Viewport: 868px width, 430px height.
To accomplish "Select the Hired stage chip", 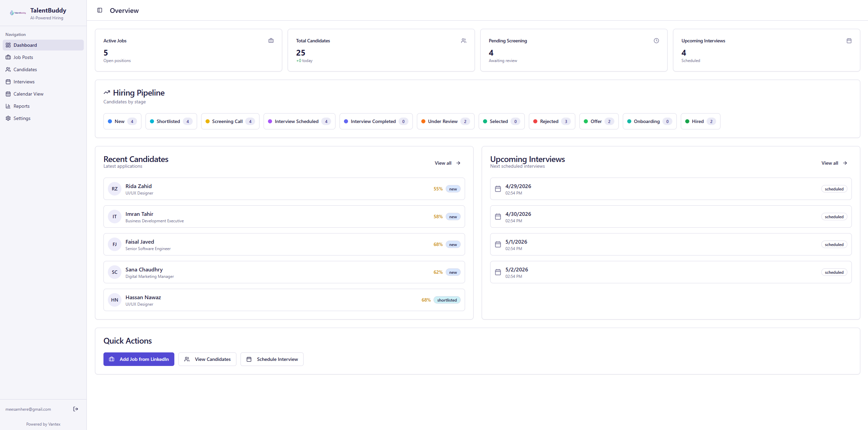I will click(x=700, y=121).
